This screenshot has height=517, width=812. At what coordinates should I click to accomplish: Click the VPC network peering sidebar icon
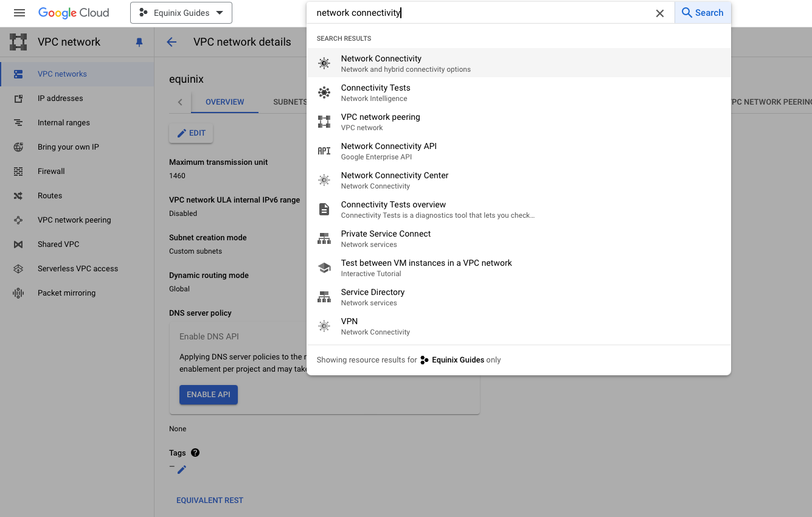pos(18,220)
